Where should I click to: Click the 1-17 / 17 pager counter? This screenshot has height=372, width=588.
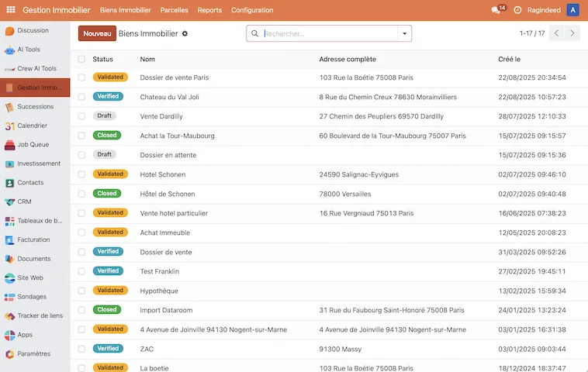pos(531,33)
